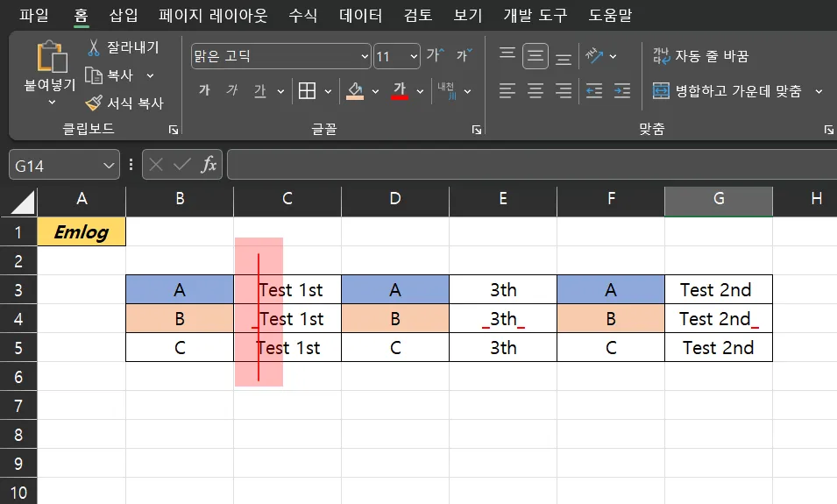Select column G header

719,201
